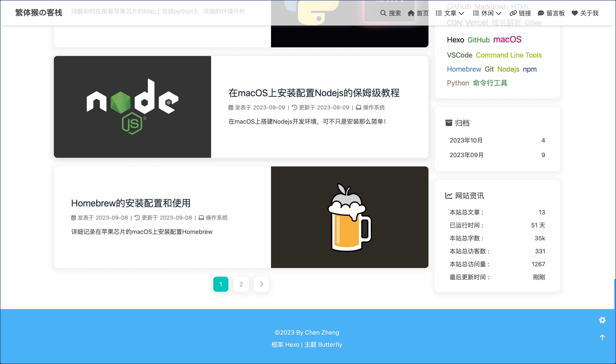
Task: Click update-history icon on Homebrew post meta
Action: coord(137,218)
